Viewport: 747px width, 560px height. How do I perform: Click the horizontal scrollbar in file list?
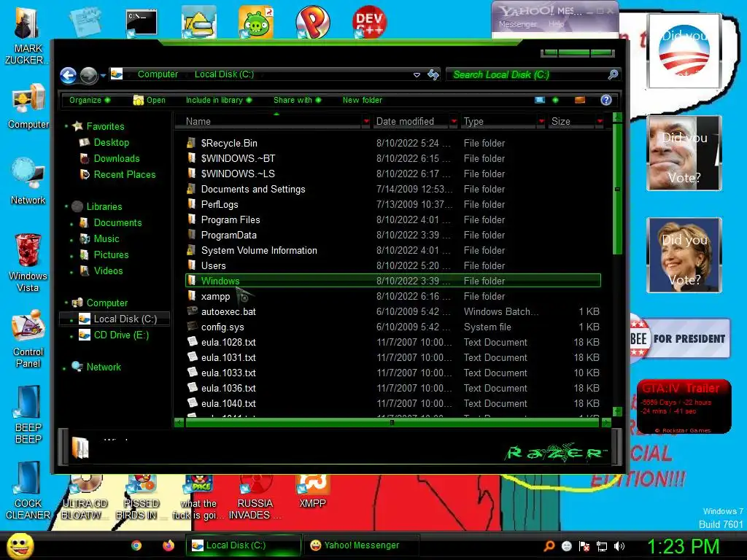(x=392, y=422)
